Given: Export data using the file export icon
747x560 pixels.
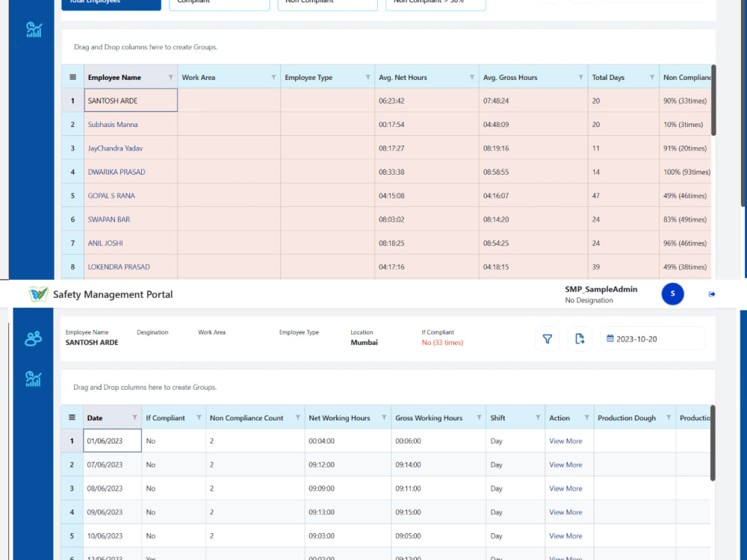Looking at the screenshot, I should pos(579,338).
